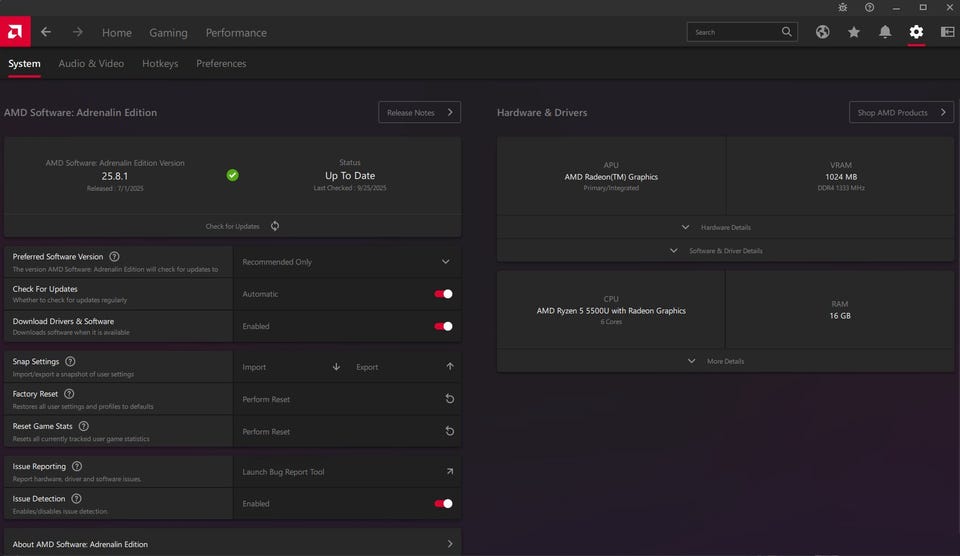960x556 pixels.
Task: Turn off Issue Detection switch
Action: (x=443, y=504)
